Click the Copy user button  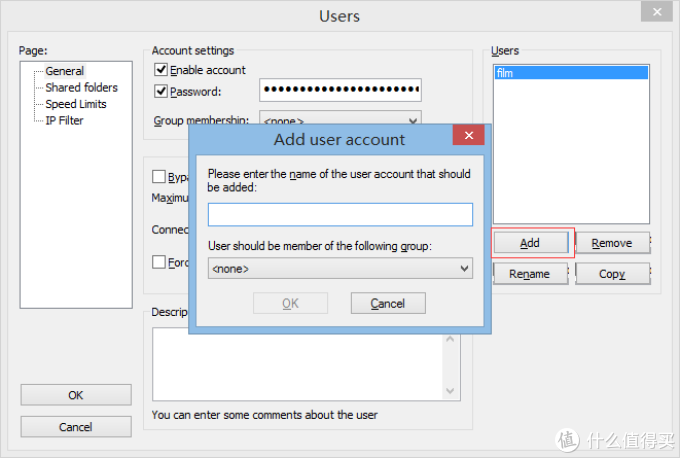tap(611, 274)
